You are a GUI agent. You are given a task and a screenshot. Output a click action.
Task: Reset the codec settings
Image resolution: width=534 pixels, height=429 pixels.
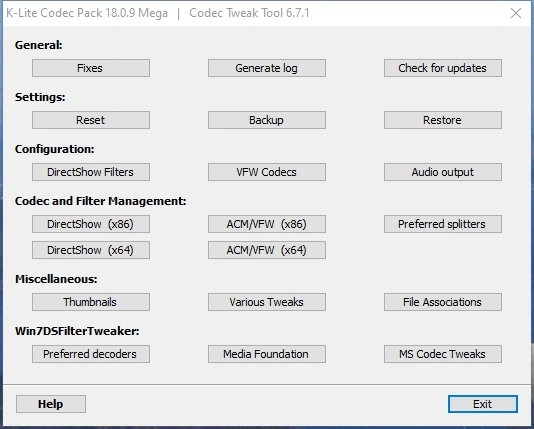tap(91, 120)
